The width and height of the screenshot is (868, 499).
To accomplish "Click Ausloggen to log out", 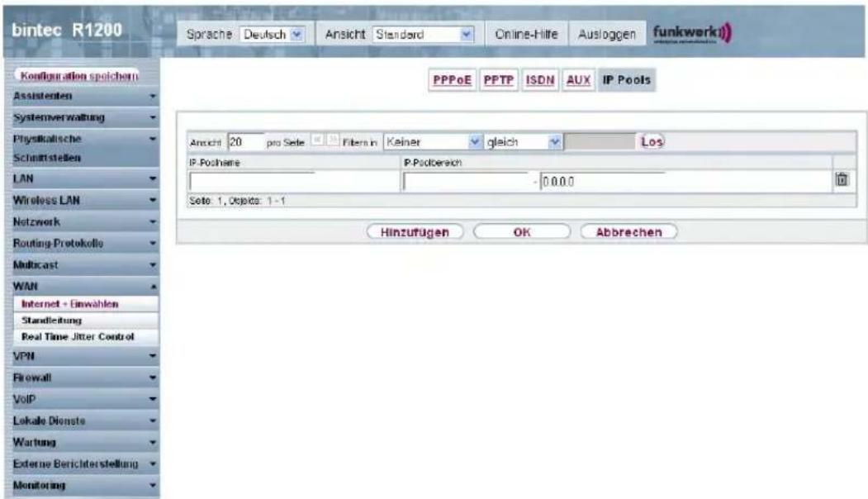I will tap(607, 35).
